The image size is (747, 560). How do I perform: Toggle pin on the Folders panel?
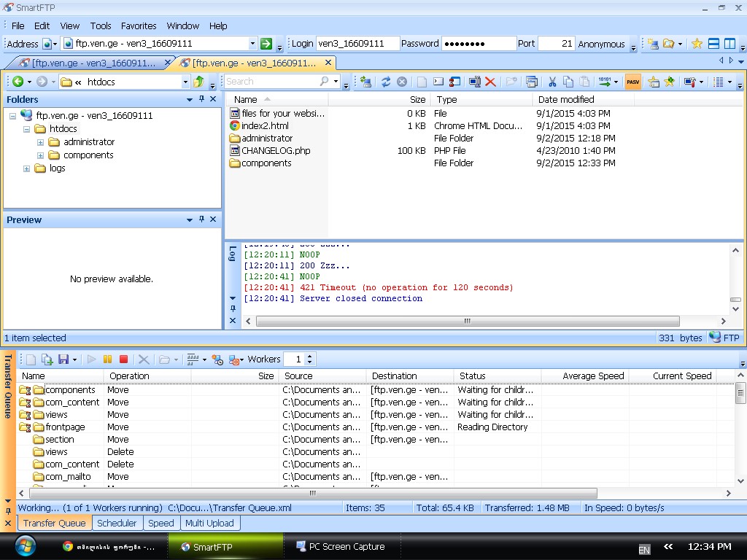click(x=202, y=99)
